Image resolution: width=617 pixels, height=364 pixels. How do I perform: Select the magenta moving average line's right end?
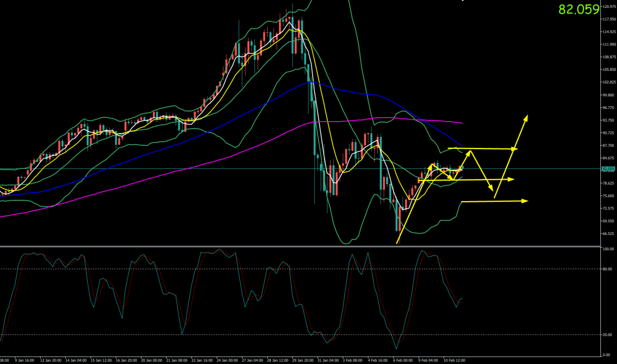462,123
